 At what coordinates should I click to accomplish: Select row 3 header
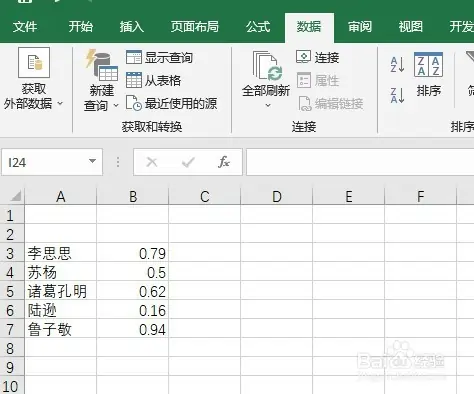tap(12, 253)
